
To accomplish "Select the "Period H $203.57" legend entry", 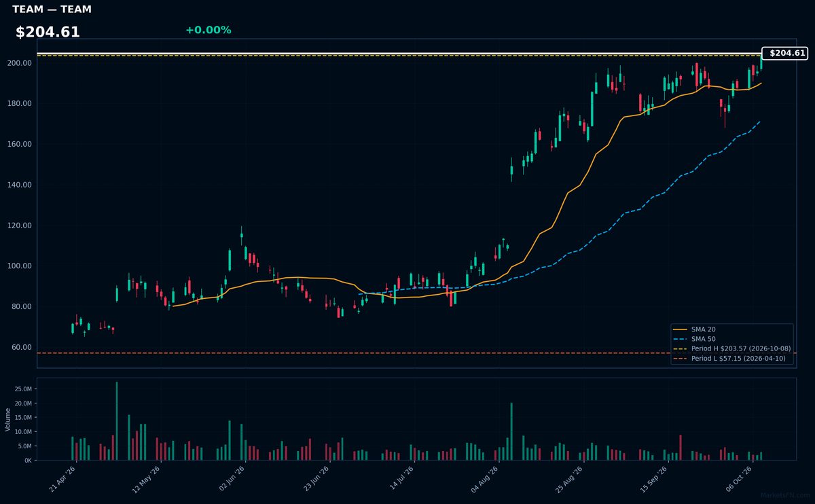I will tap(731, 348).
